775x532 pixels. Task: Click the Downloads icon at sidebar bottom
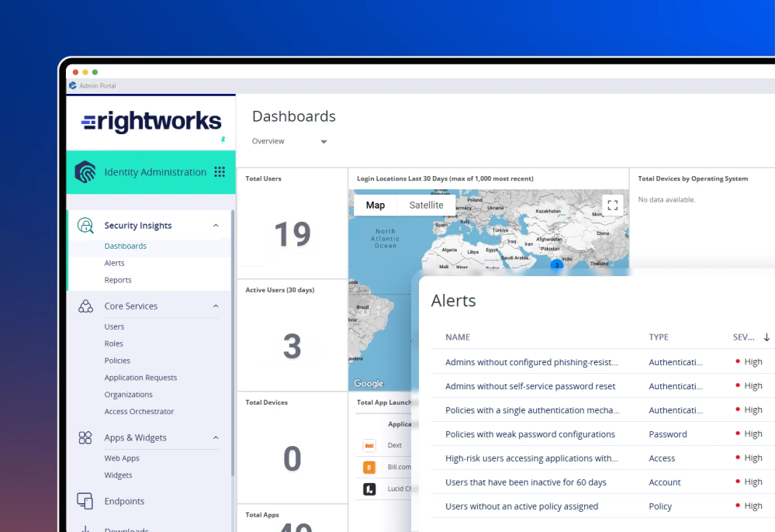click(85, 528)
